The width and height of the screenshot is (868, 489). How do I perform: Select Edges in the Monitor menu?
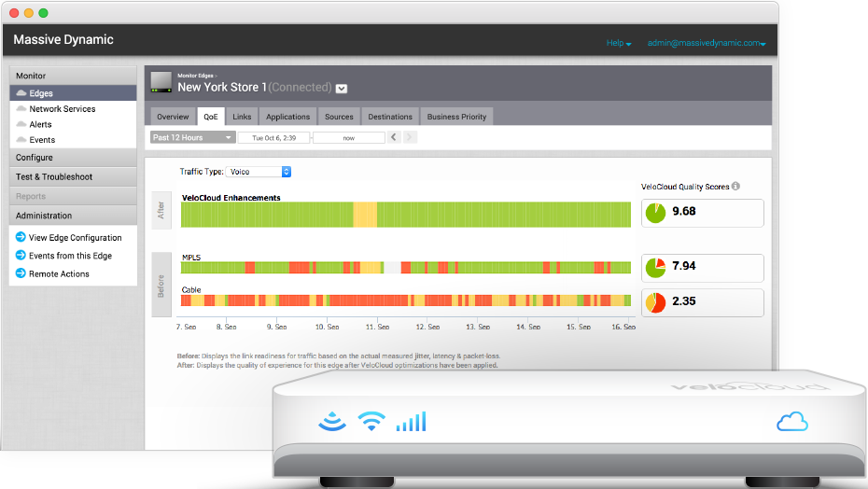click(x=73, y=93)
